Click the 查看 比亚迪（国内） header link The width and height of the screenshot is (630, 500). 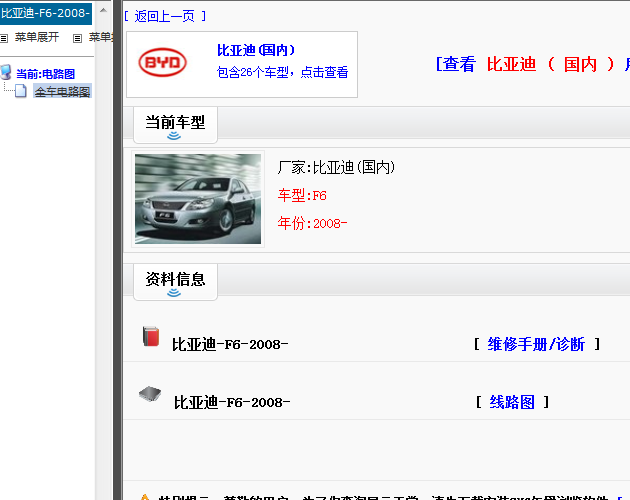[533, 64]
